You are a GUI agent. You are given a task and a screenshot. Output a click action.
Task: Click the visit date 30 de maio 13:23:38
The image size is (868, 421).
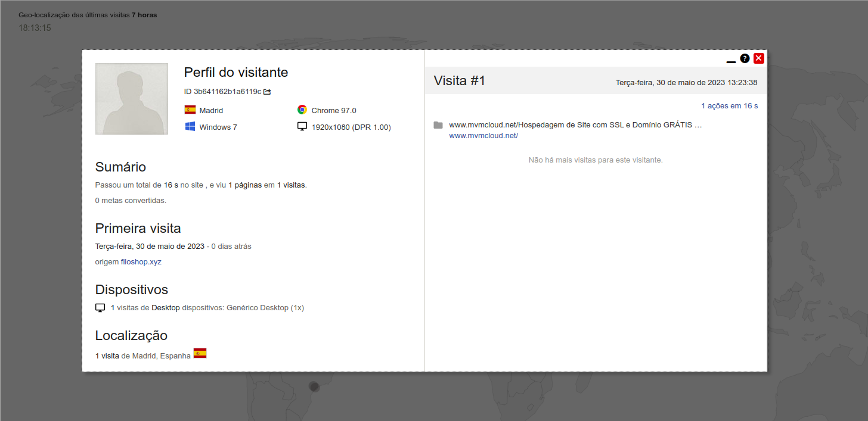click(686, 83)
